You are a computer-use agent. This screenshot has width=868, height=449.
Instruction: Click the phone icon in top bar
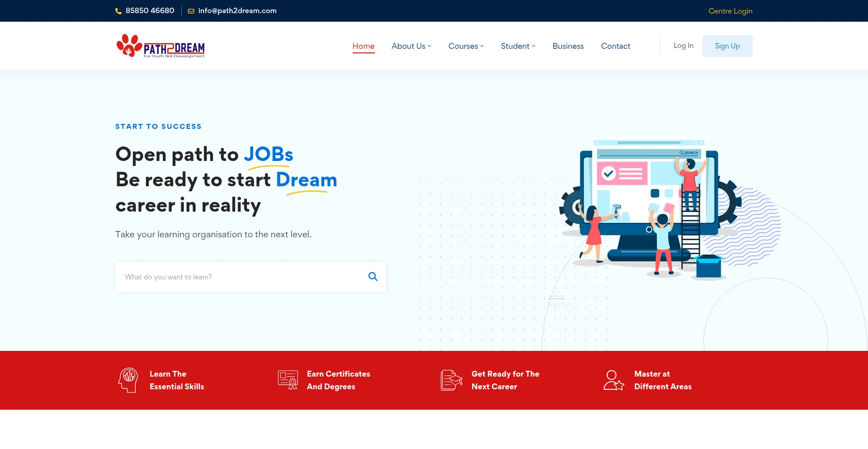(118, 11)
